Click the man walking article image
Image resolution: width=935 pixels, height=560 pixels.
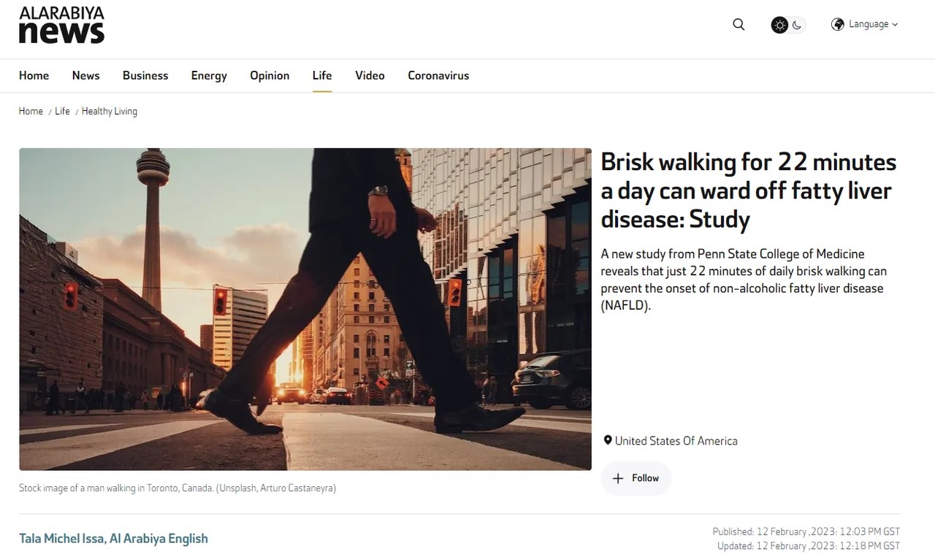pos(305,309)
